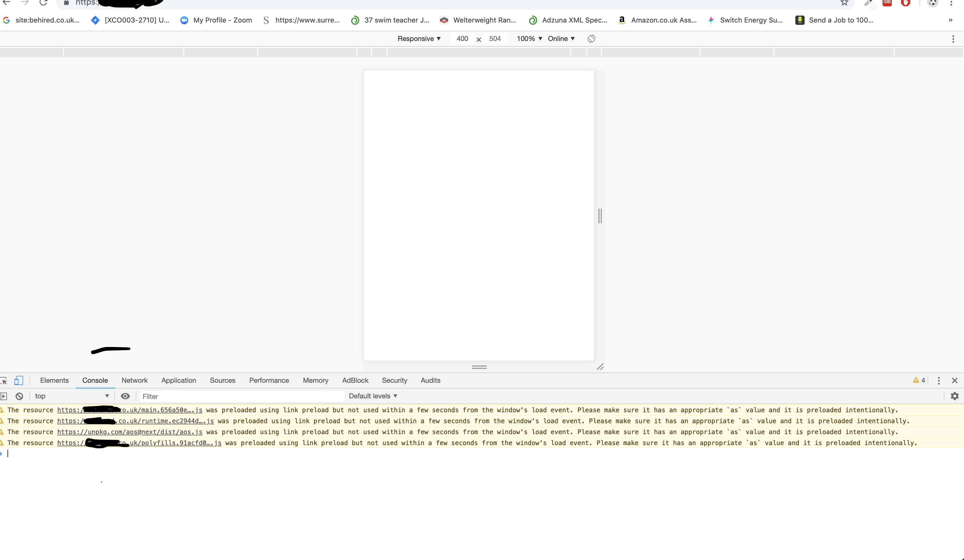Open the unpkg aos.js resource link
Screen dimensions: 964x560
tap(130, 432)
